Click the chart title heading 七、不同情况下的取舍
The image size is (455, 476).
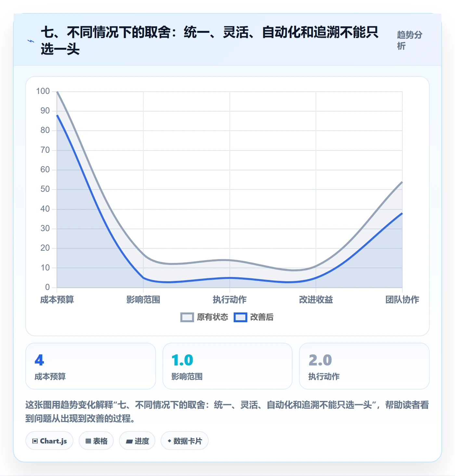210,41
